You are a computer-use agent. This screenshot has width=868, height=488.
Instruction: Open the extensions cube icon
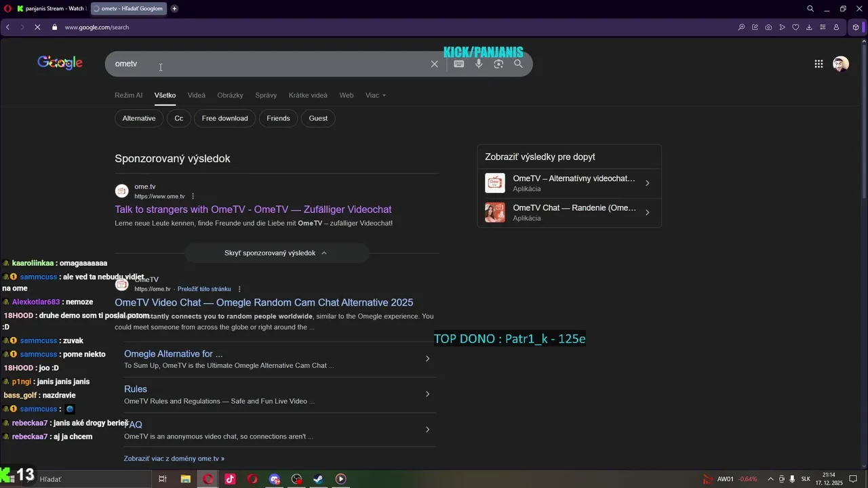point(856,27)
